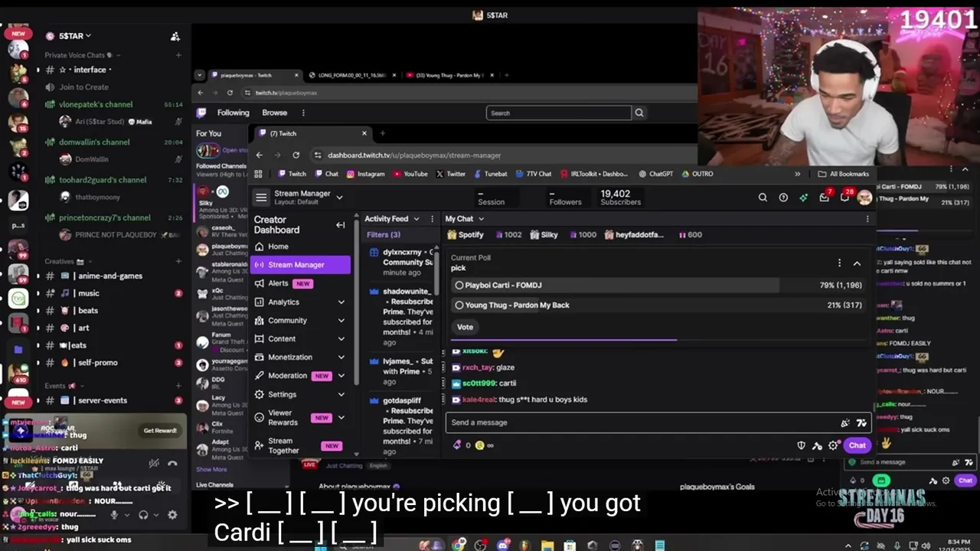Screen dimensions: 980x551
Task: Open notifications bell with 28 badge
Action: tap(845, 197)
